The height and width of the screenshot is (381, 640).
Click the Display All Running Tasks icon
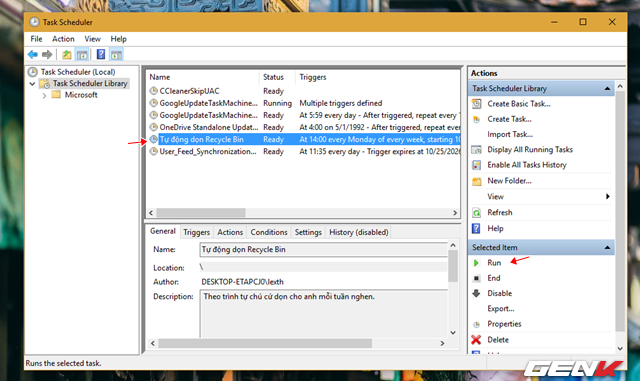(476, 150)
